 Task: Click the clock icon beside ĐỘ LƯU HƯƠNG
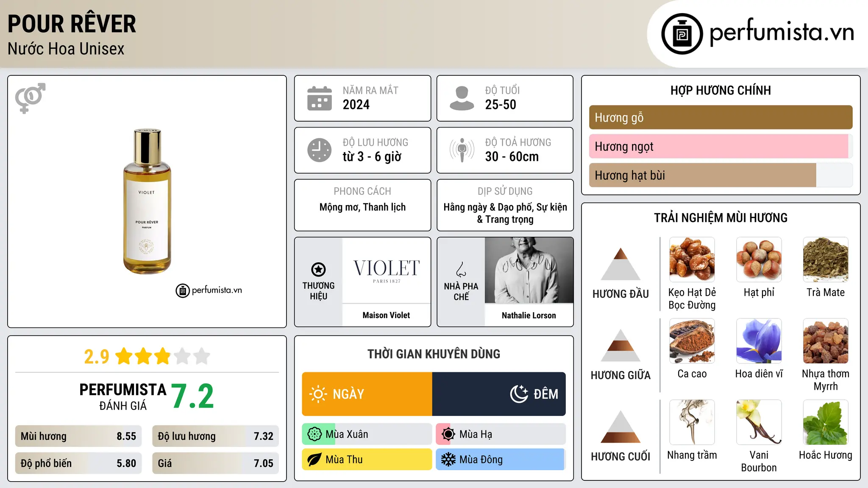(319, 150)
